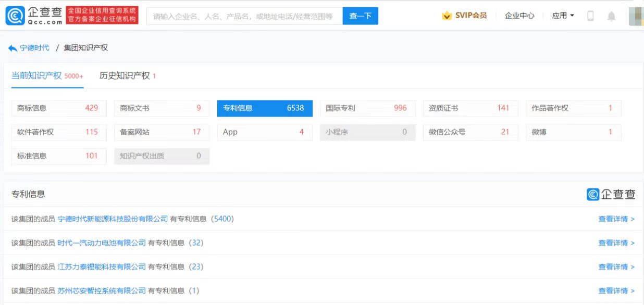Viewport: 644px width, 305px height.
Task: Select the 微博 1 category
Action: pyautogui.click(x=573, y=132)
